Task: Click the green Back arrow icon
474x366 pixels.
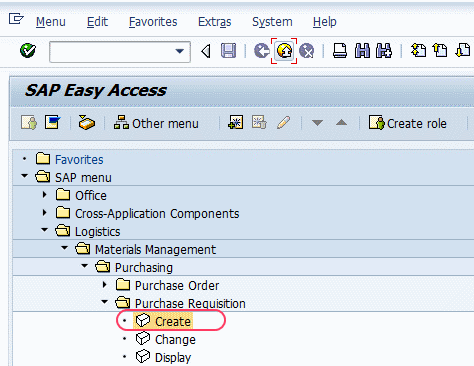Action: click(262, 51)
